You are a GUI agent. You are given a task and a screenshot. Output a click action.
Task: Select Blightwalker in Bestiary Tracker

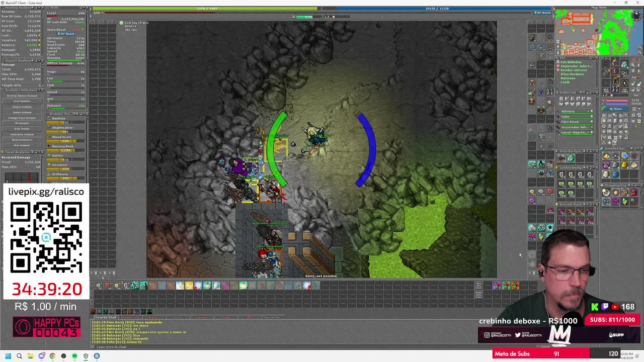66,130
